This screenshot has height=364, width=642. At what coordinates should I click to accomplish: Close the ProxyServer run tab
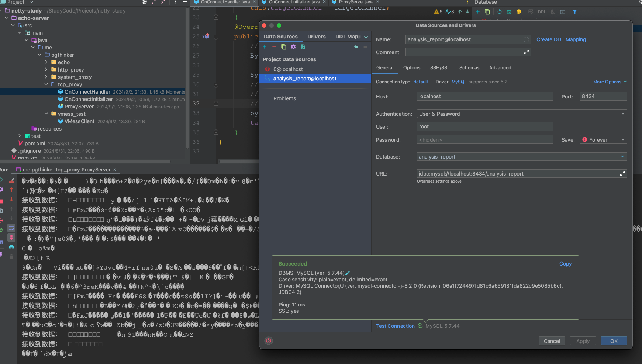pos(115,170)
